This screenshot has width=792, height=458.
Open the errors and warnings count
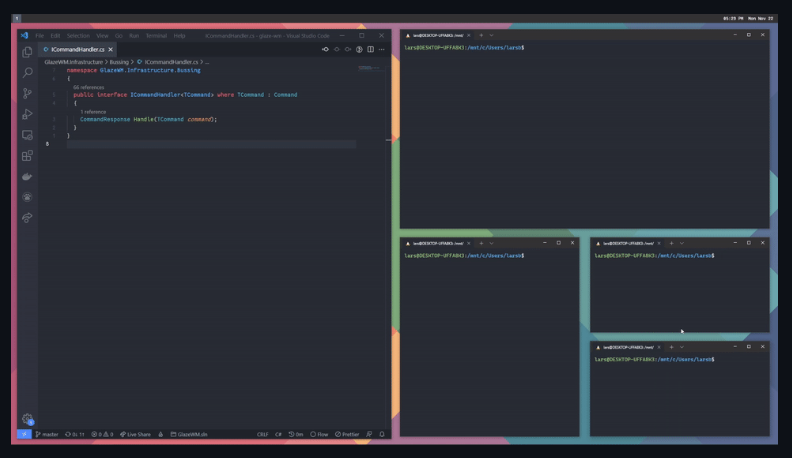click(x=102, y=434)
